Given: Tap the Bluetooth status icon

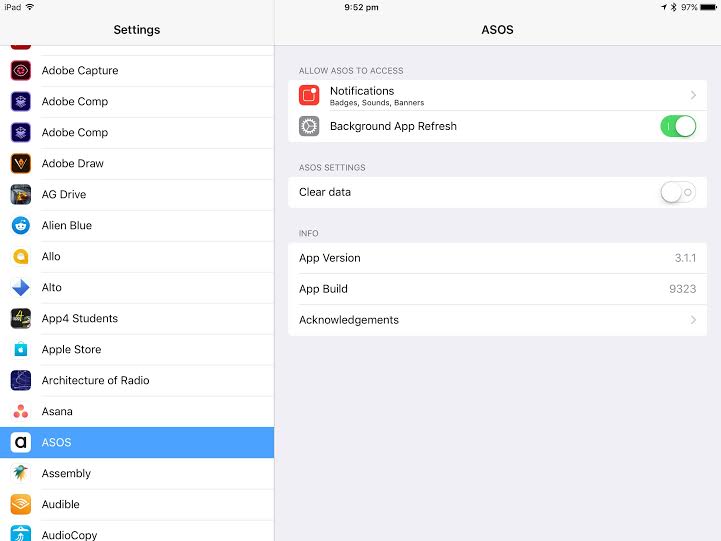Looking at the screenshot, I should point(673,7).
